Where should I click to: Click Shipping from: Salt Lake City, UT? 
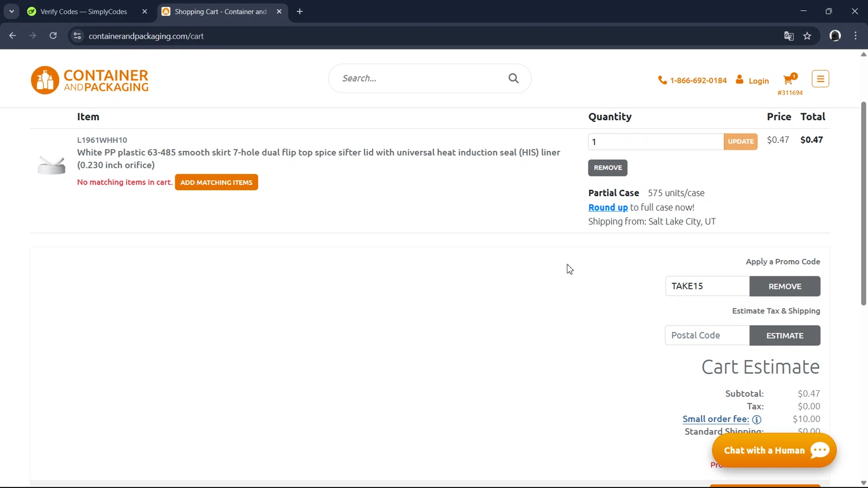652,221
